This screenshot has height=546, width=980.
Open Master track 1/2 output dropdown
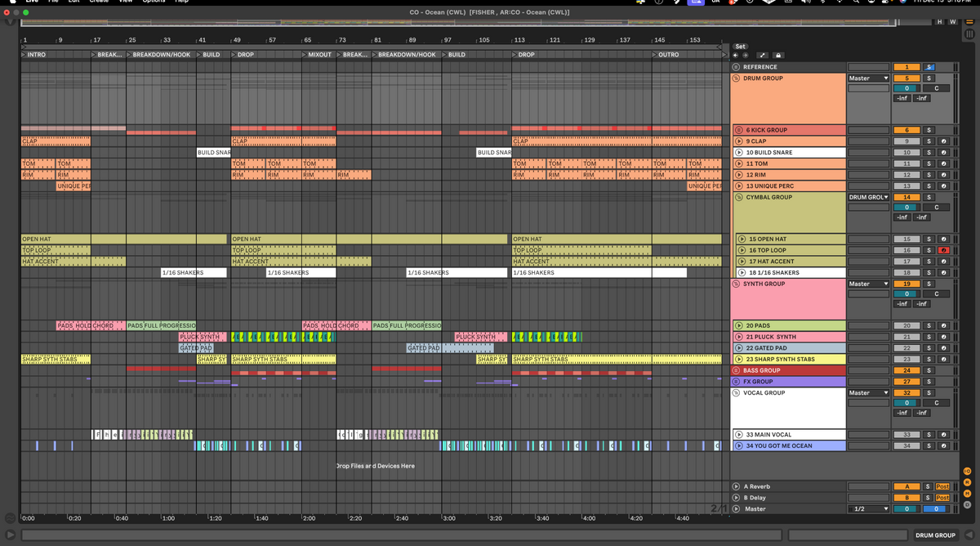tap(868, 508)
